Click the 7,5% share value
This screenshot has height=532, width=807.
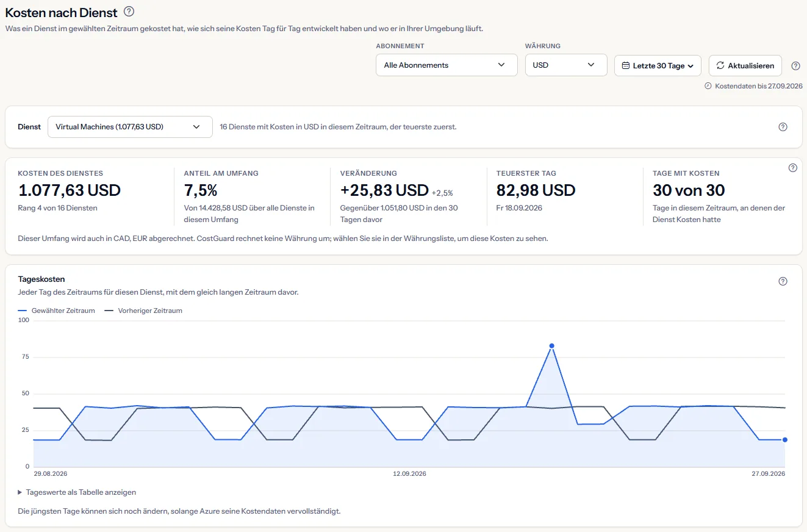click(x=201, y=190)
